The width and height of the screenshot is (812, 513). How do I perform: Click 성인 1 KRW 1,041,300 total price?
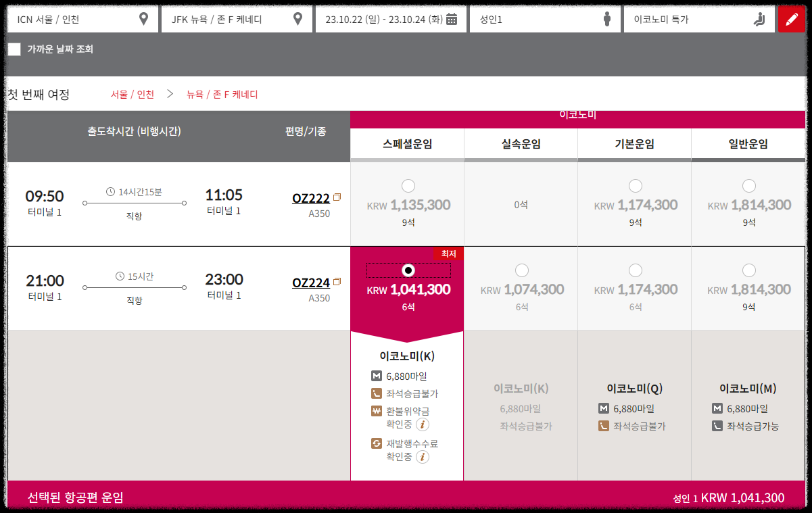[x=729, y=498]
